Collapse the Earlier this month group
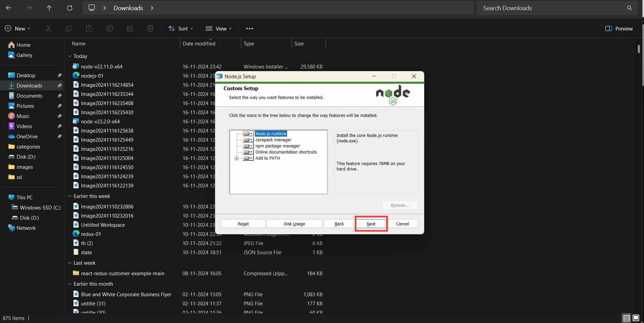The image size is (644, 323). pyautogui.click(x=70, y=284)
